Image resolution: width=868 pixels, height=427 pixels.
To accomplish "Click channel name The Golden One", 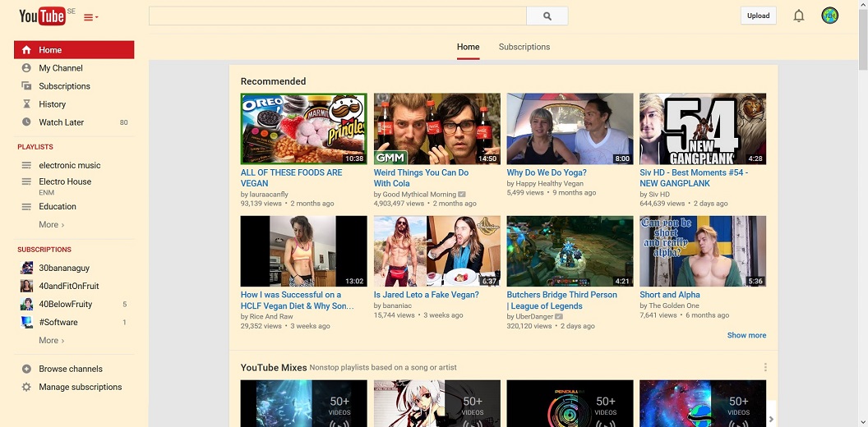I will point(674,305).
